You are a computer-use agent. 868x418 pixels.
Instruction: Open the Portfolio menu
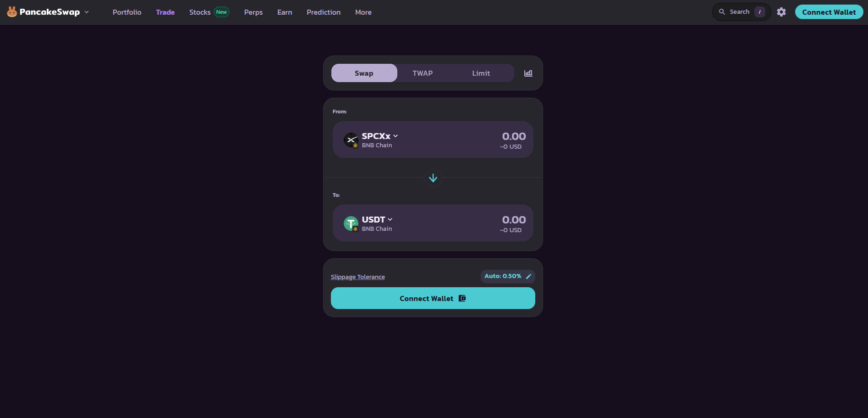tap(127, 12)
